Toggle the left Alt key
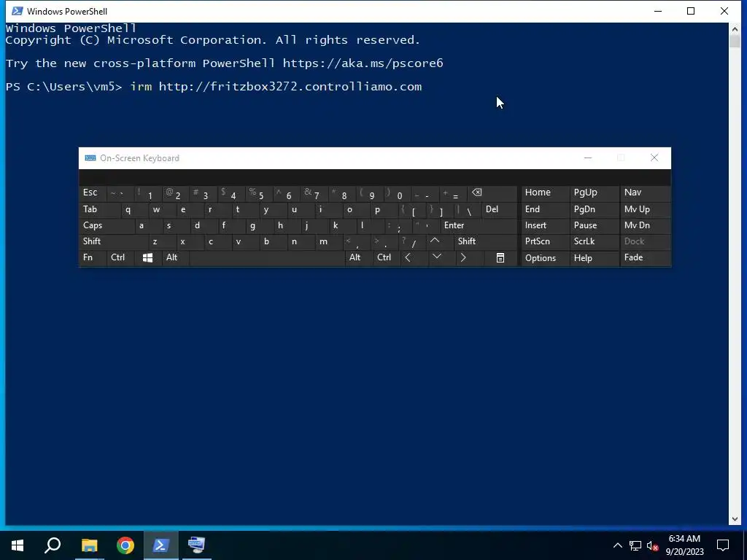The image size is (747, 560). point(175,257)
